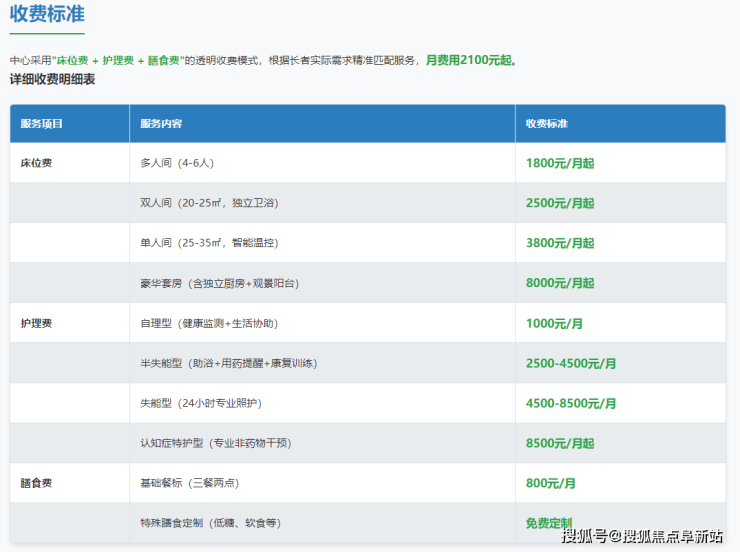Screen dimensions: 740x552
Task: Select the 服务项目 column header
Action: [x=42, y=124]
